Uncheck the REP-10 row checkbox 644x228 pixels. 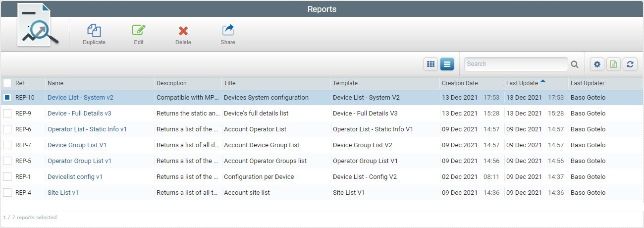(x=7, y=98)
